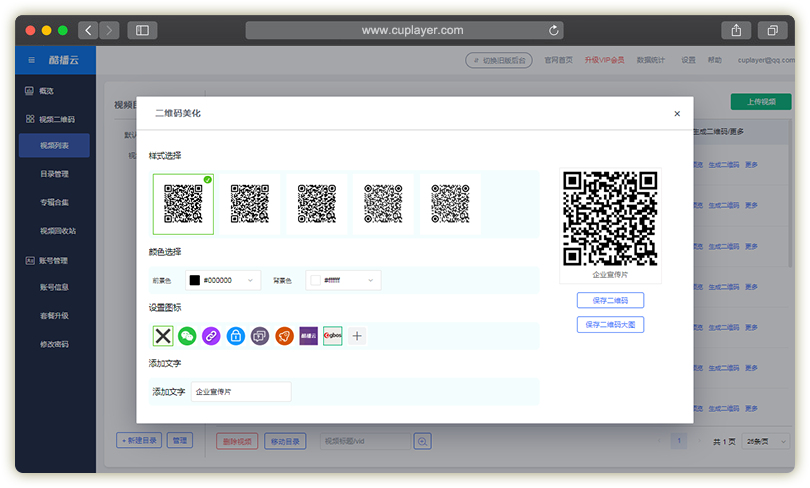Select the first QR code style
This screenshot has height=488, width=810.
point(183,204)
